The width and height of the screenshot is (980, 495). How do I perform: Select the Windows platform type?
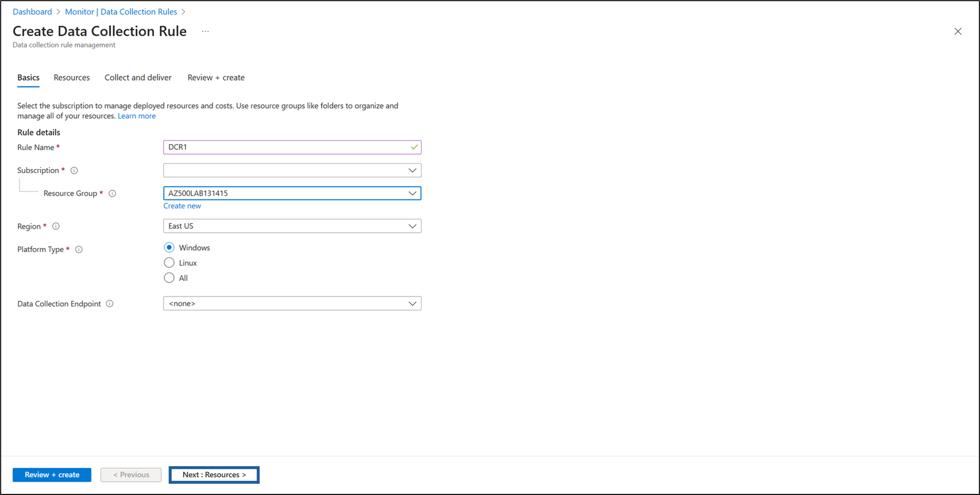[169, 248]
